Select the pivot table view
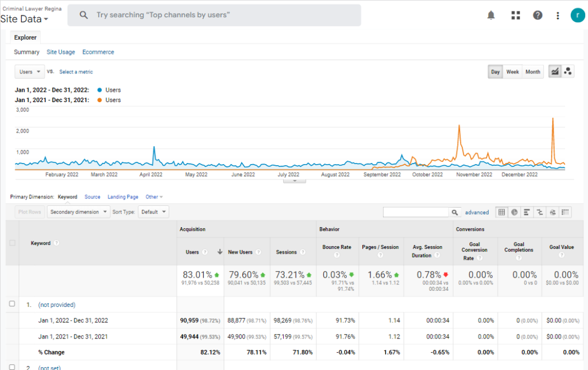Viewport: 588px width, 370px height. (566, 212)
